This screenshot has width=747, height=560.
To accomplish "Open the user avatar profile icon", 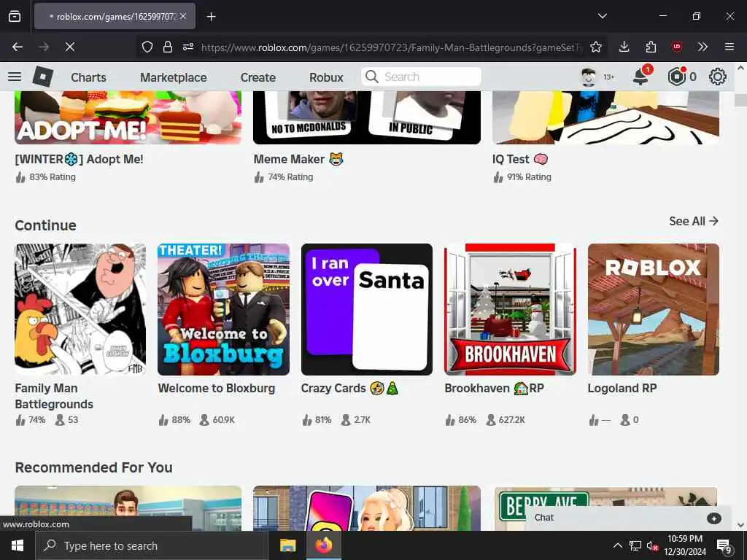I will pyautogui.click(x=589, y=77).
